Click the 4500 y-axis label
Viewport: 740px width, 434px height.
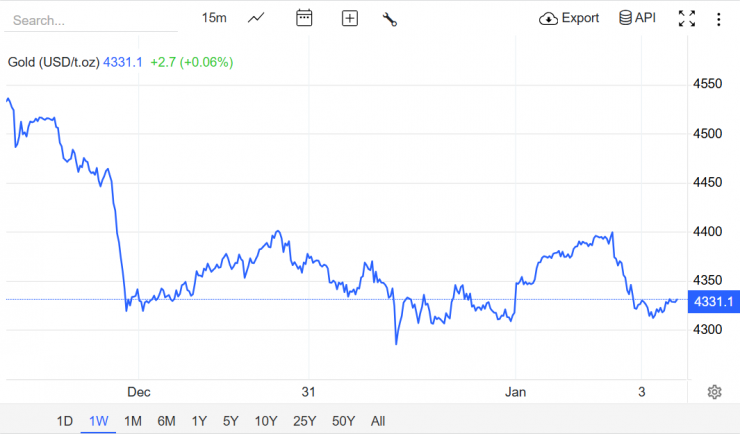[707, 134]
